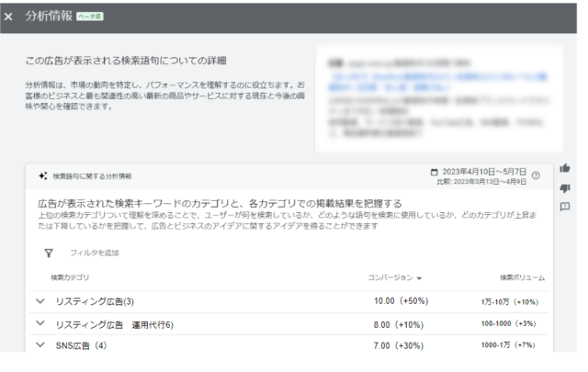Screen dimensions: 588x372
Task: Open the send feedback comment icon
Action: click(565, 206)
